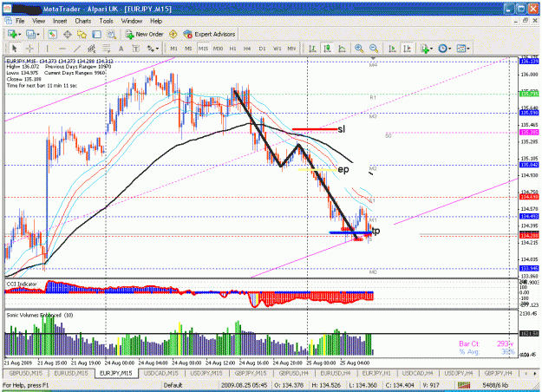Viewport: 542px width, 392px height.
Task: Switch to the H4 timeframe
Action: 247,49
